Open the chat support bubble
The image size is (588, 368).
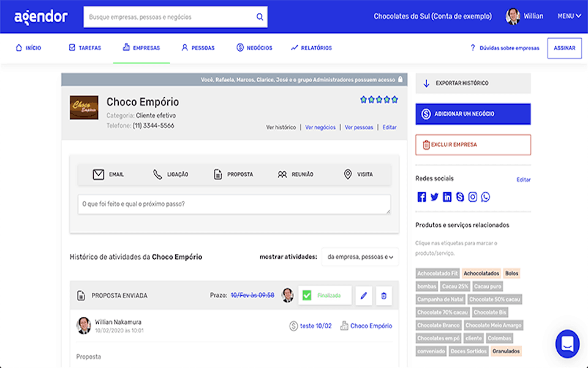tap(567, 343)
